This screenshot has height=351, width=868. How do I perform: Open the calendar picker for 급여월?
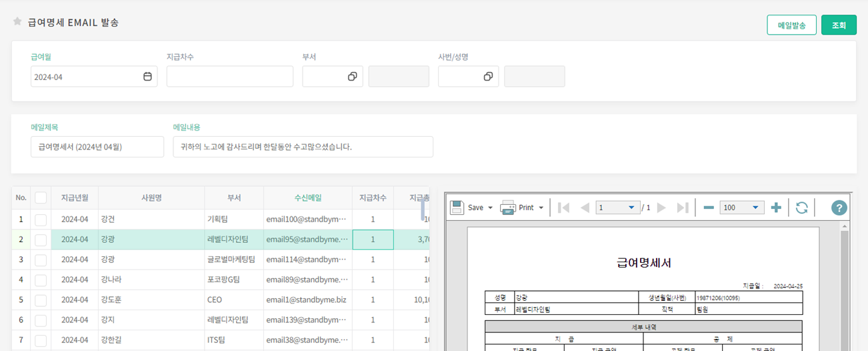pos(147,77)
